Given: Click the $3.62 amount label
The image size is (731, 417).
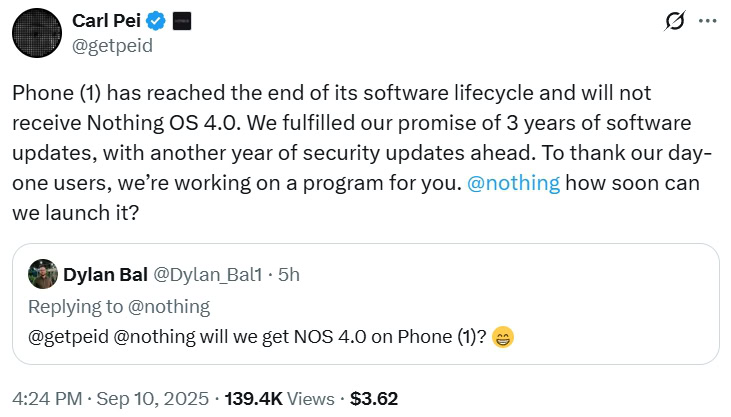Looking at the screenshot, I should click(x=375, y=398).
